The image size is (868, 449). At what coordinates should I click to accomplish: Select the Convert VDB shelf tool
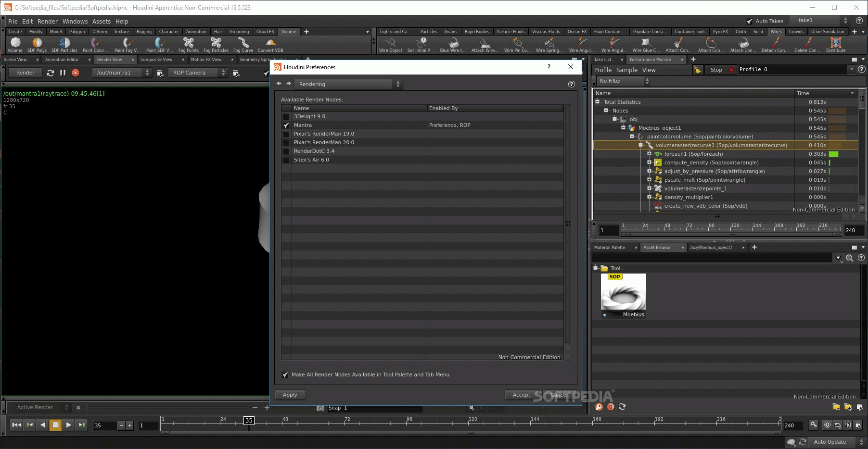pos(270,45)
